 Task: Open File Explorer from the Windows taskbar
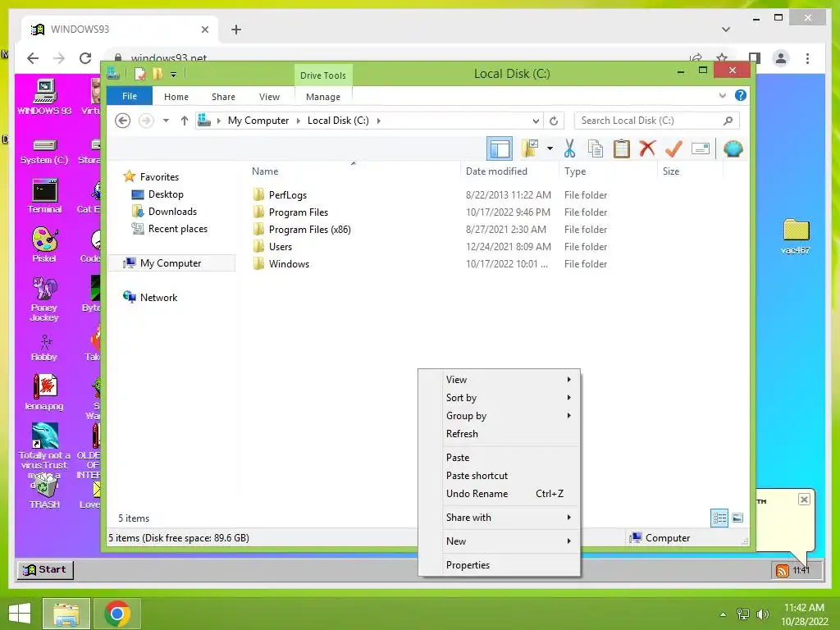click(66, 614)
